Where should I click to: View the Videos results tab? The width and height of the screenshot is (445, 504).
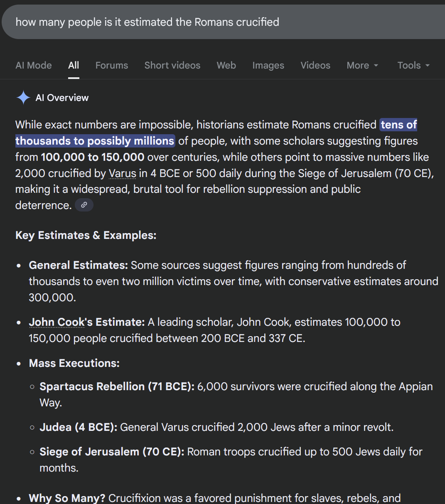tap(315, 65)
